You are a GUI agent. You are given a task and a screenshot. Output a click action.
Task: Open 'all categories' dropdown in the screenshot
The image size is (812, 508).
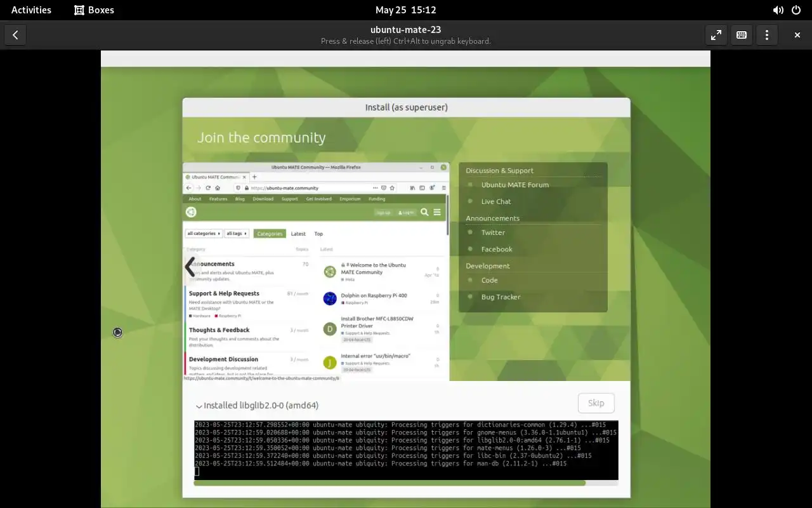(204, 234)
